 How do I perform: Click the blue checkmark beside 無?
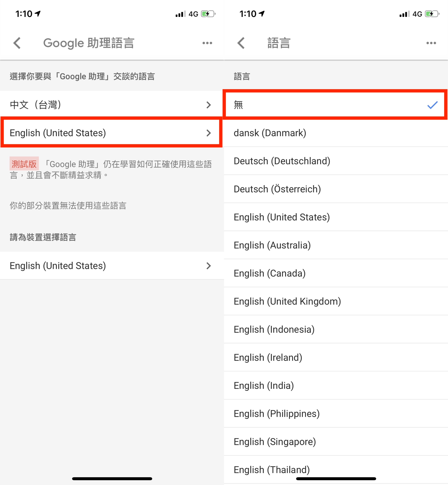(x=432, y=105)
